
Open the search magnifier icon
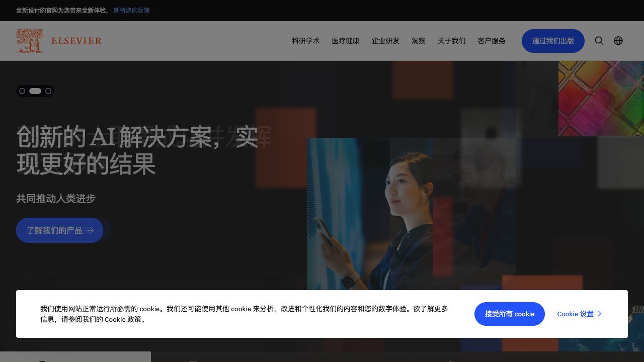pyautogui.click(x=599, y=41)
